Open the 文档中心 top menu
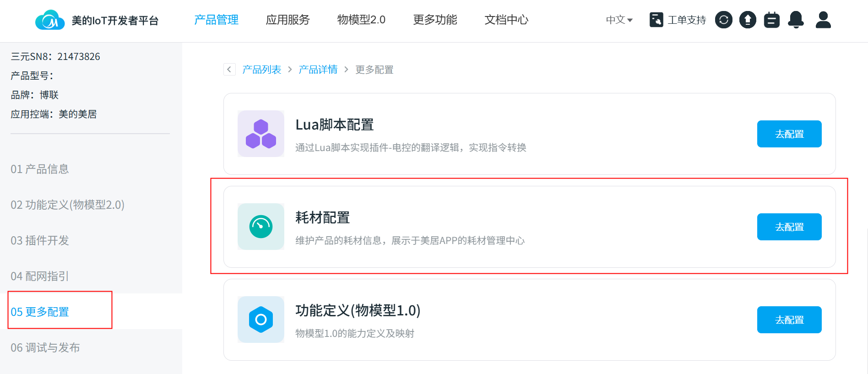The width and height of the screenshot is (868, 374). pos(506,20)
